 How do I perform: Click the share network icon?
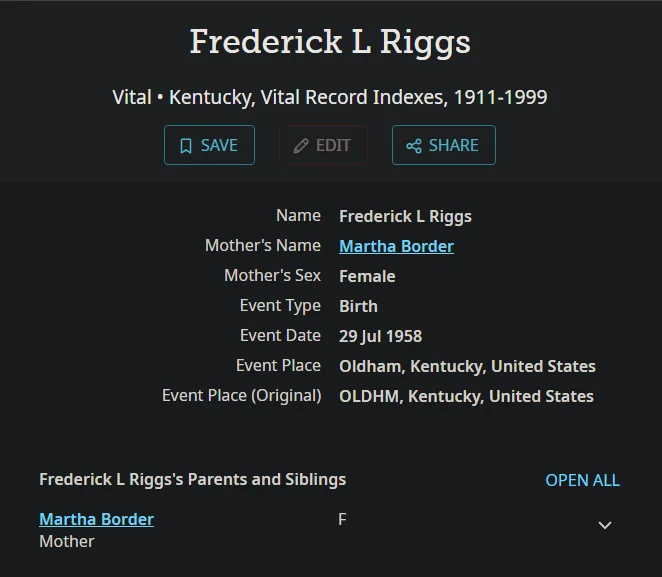tap(413, 146)
